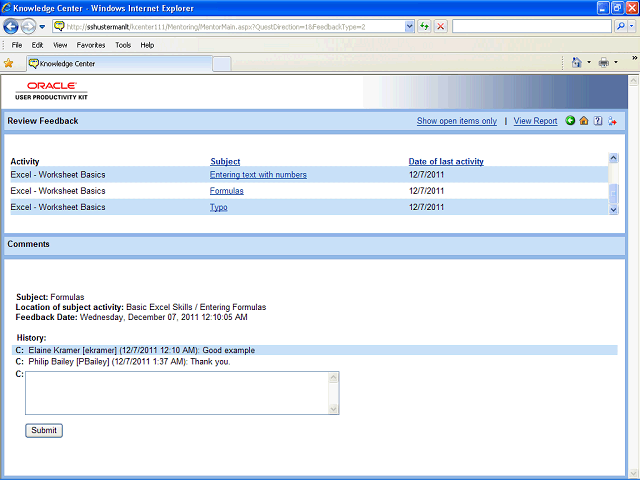Sort by the Subject column header
The image size is (640, 480).
225,161
